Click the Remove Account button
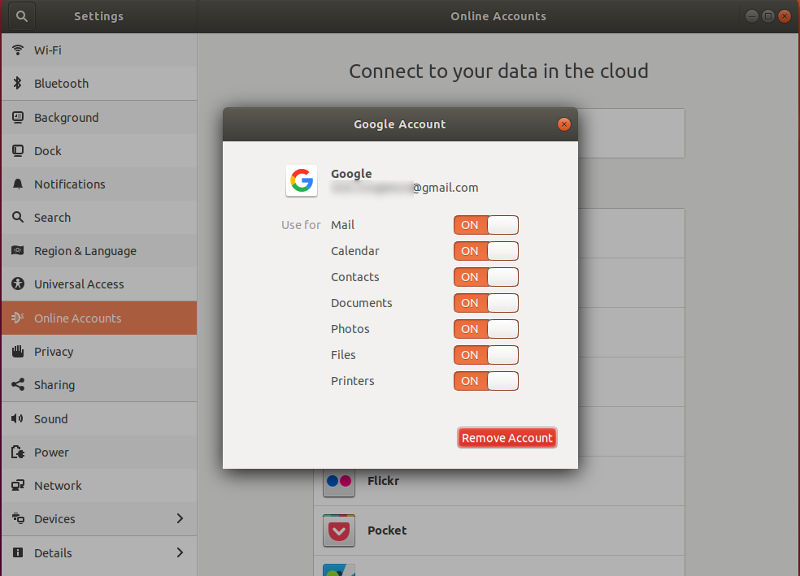This screenshot has width=800, height=576. point(507,437)
